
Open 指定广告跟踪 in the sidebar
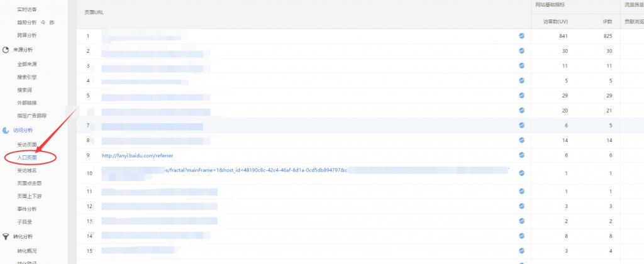click(31, 116)
